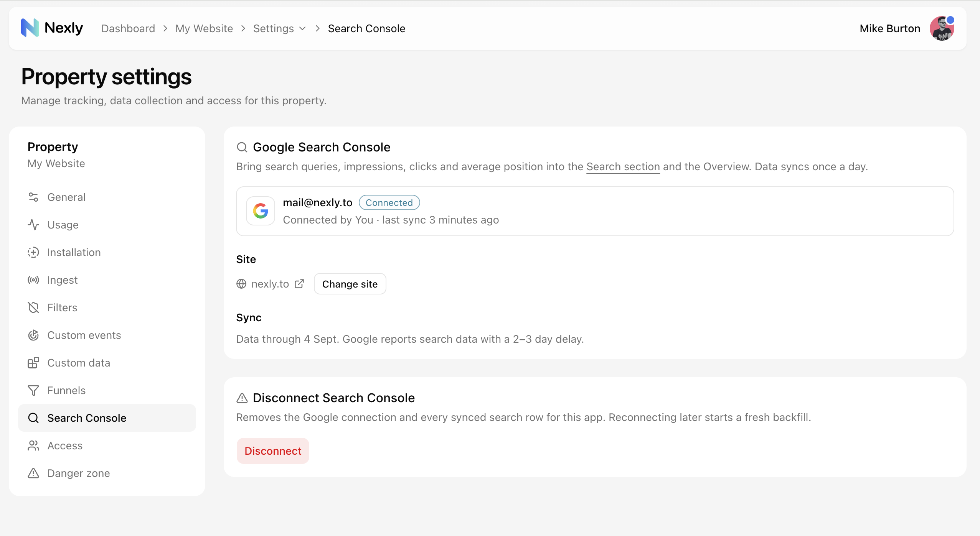This screenshot has width=980, height=536.
Task: Click the magnifier icon beside Google Search Console heading
Action: pos(242,147)
